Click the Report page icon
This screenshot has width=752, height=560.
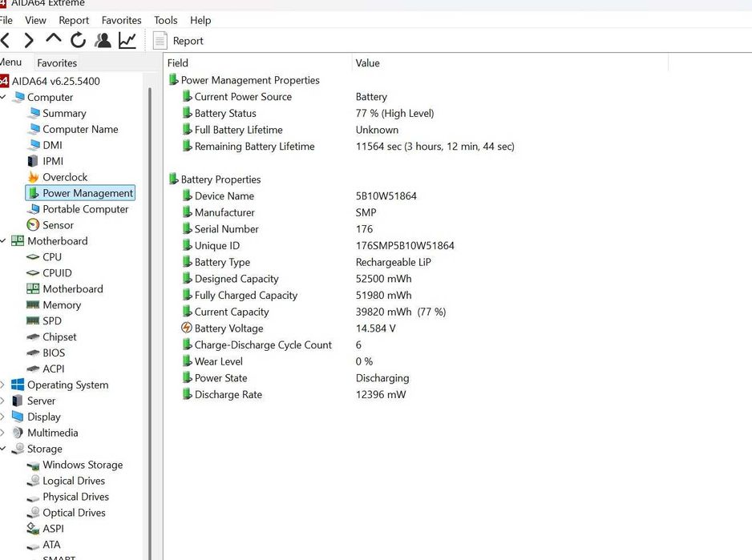(160, 41)
